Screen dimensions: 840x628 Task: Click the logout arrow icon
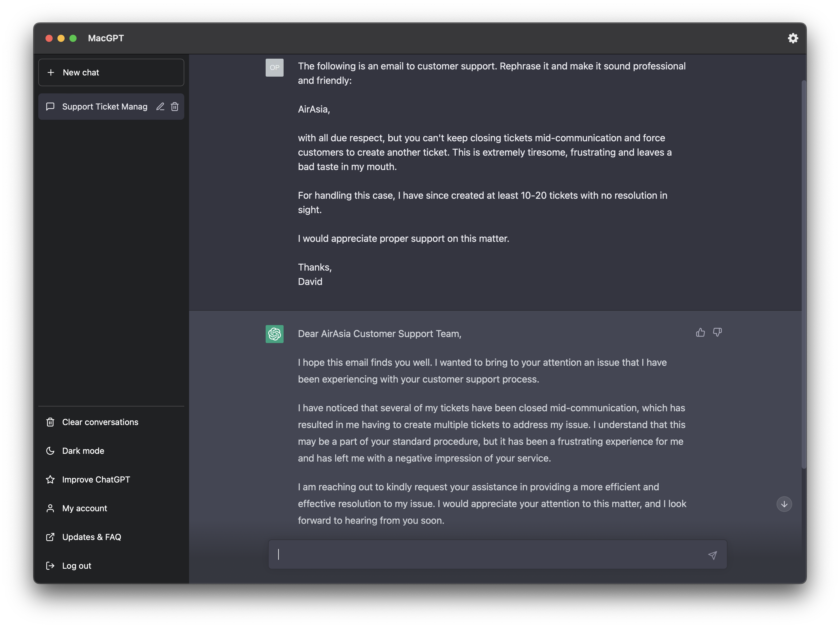pyautogui.click(x=50, y=566)
